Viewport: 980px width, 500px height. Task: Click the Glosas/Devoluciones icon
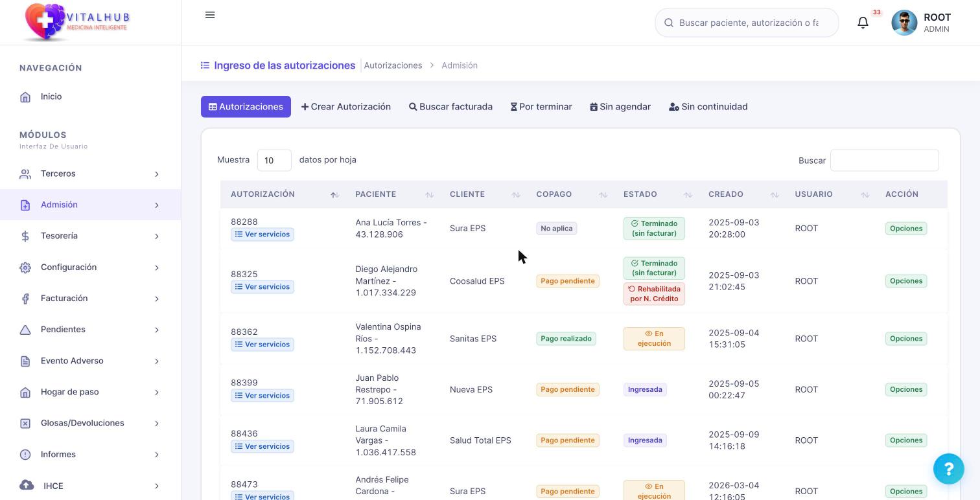25,424
